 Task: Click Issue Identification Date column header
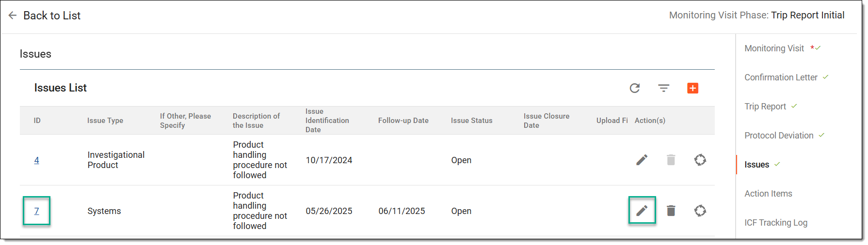[x=327, y=121]
